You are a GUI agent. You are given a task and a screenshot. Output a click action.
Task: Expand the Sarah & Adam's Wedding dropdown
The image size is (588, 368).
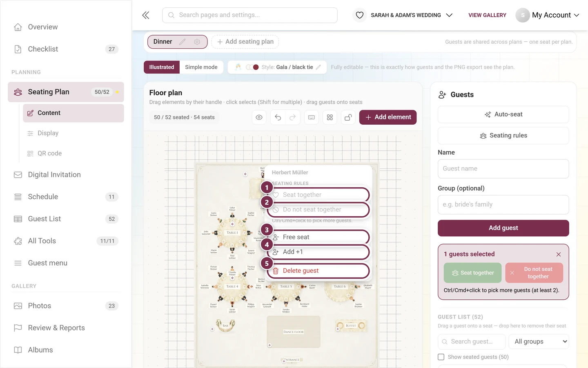point(449,15)
